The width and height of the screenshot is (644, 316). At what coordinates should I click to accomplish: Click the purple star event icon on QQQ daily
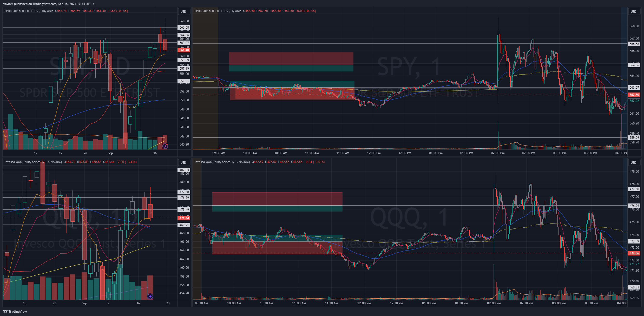tap(150, 296)
